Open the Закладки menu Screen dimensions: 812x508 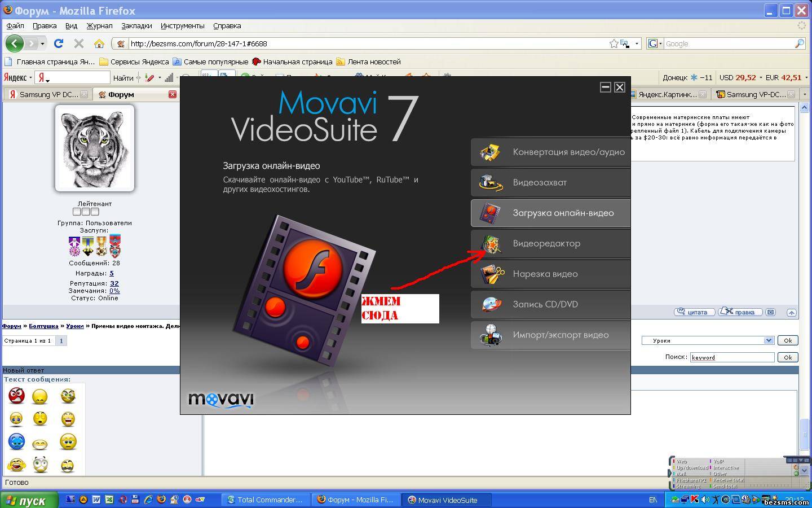click(x=136, y=25)
